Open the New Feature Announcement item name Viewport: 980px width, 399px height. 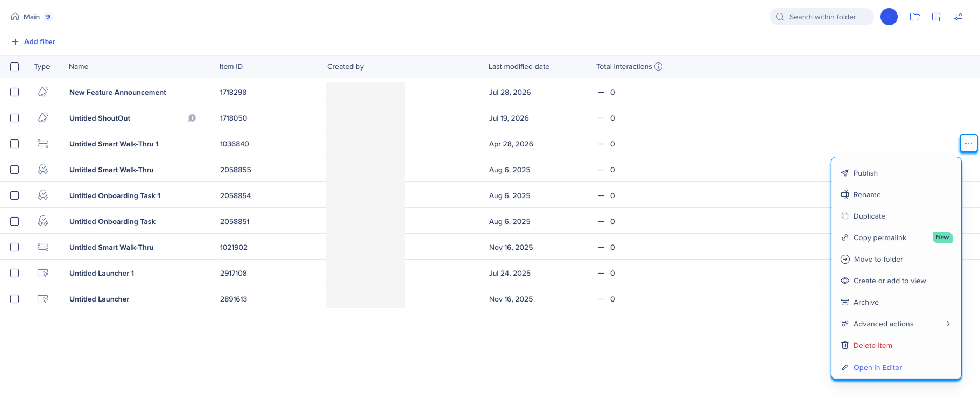118,92
